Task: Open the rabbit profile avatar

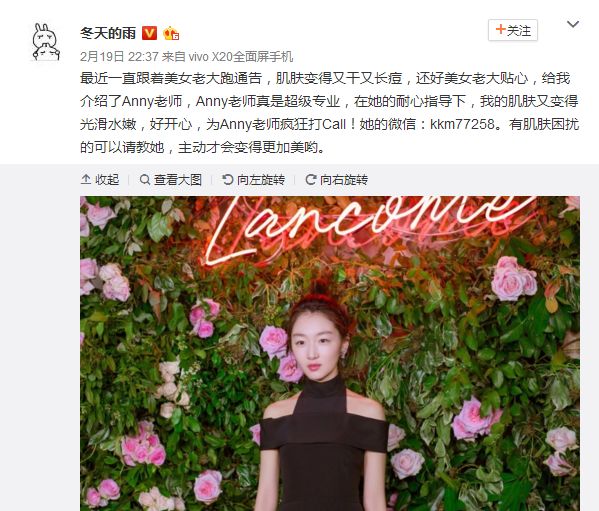Action: point(45,42)
